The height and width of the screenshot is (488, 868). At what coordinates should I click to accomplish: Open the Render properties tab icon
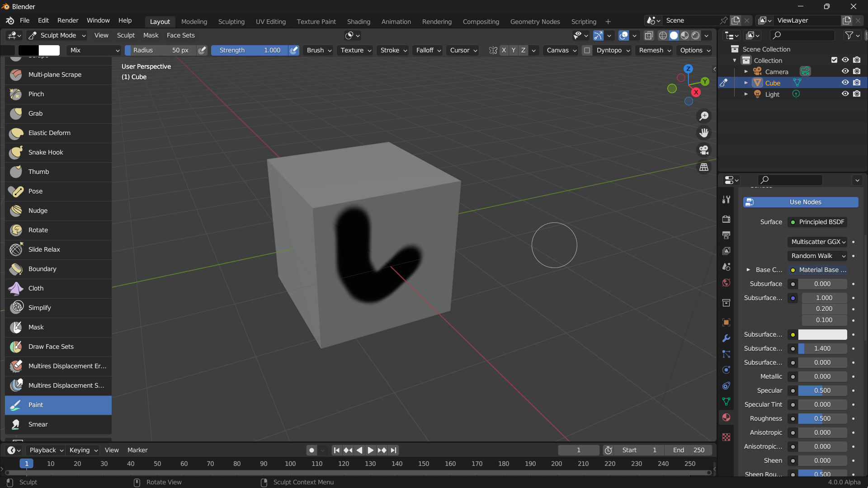[x=726, y=219]
